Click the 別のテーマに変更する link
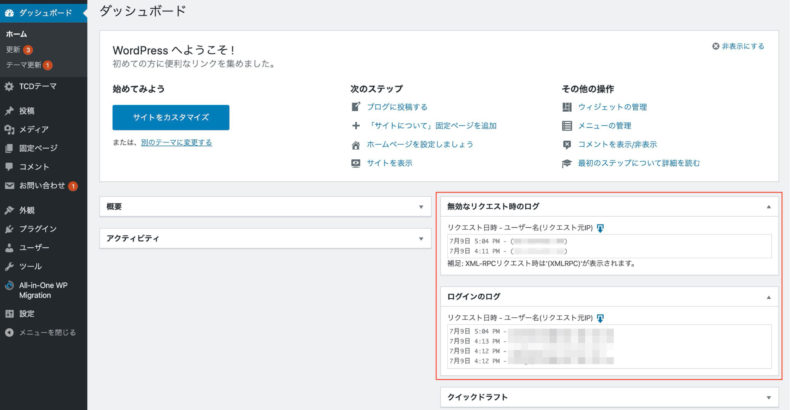Image resolution: width=790 pixels, height=410 pixels. (176, 143)
